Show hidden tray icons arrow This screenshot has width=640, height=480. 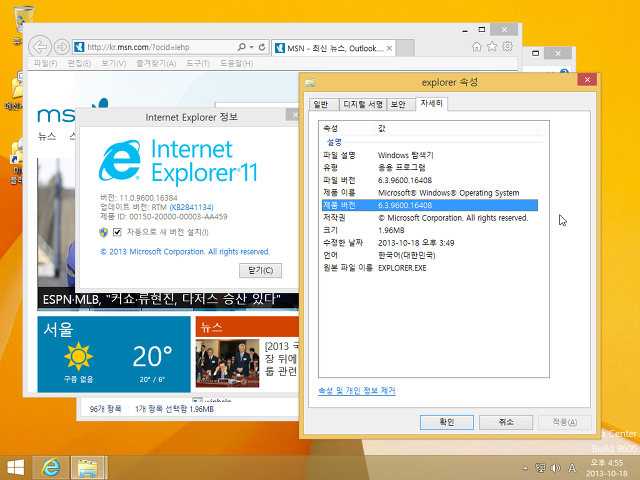pyautogui.click(x=526, y=468)
